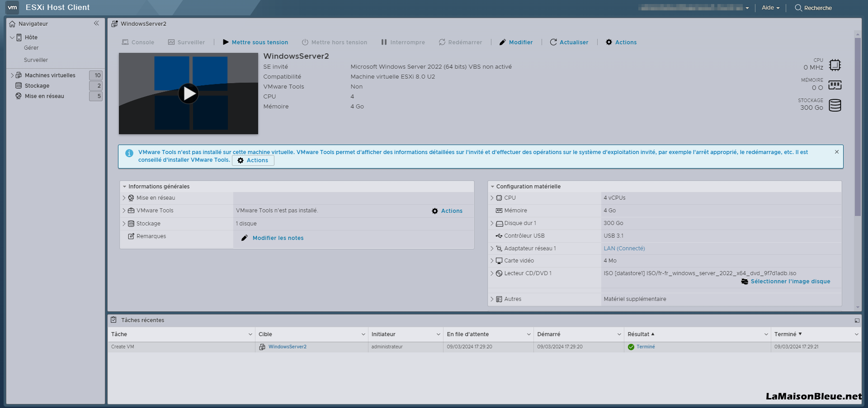
Task: Click the storage disk stack icon
Action: (835, 105)
